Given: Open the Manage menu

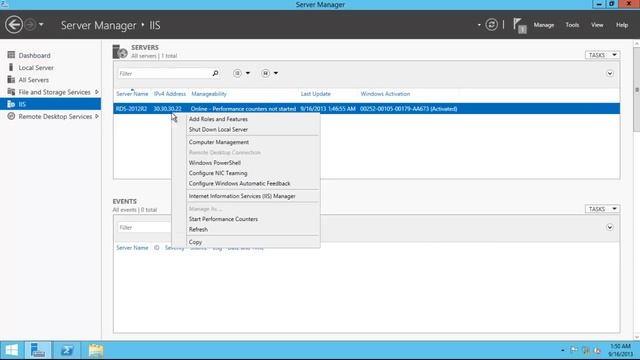Looking at the screenshot, I should click(x=544, y=25).
